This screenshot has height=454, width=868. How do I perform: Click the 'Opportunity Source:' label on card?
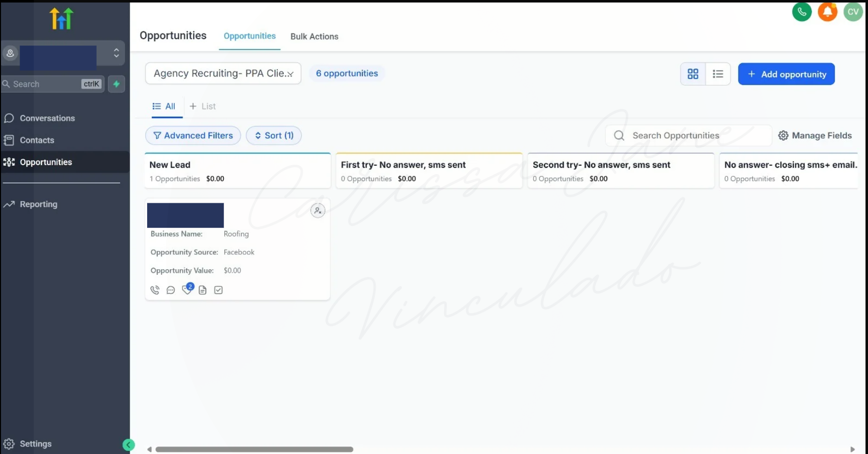184,252
